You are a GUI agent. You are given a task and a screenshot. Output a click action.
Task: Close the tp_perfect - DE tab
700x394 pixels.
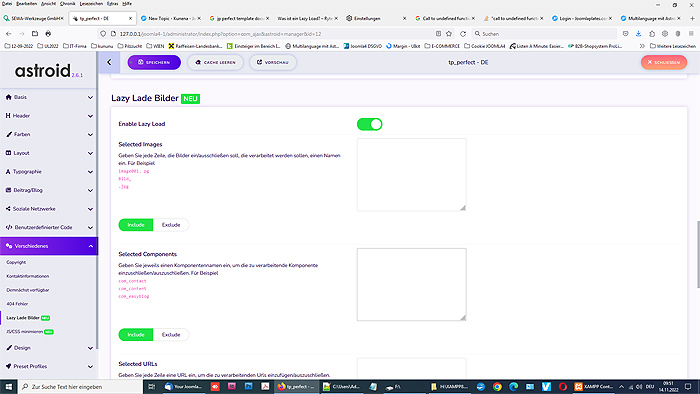(x=130, y=18)
